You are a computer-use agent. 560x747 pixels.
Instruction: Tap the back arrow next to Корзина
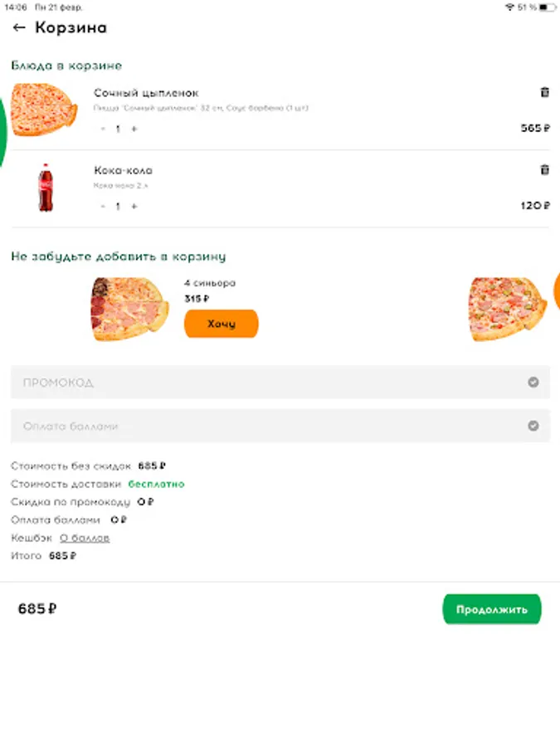click(19, 27)
